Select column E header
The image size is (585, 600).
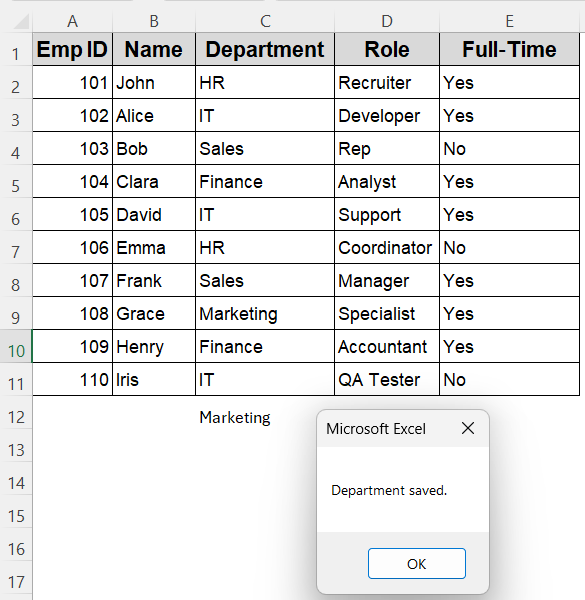pos(509,21)
